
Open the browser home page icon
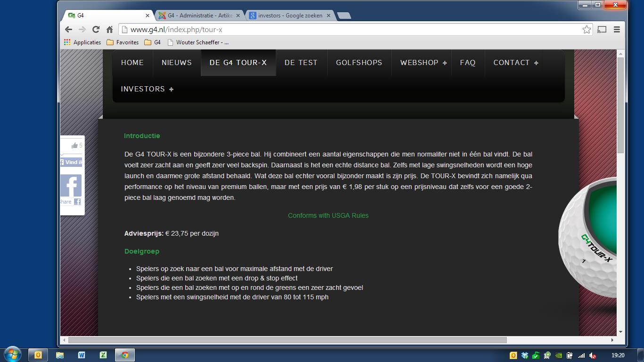109,29
